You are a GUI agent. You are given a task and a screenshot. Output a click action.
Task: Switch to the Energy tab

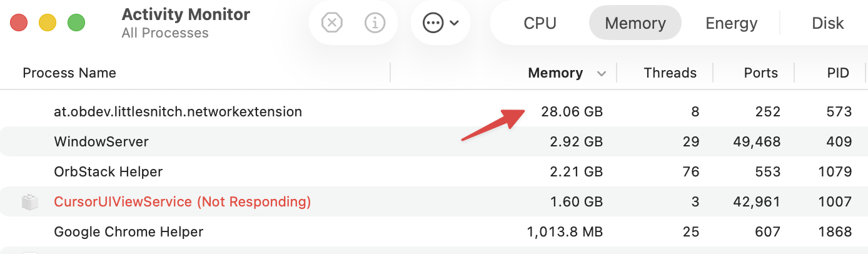[731, 23]
